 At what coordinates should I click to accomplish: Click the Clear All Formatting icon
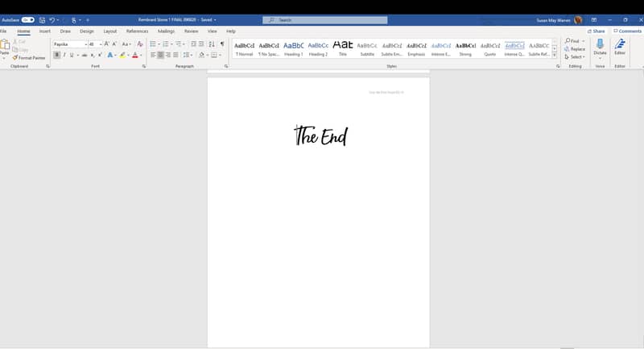140,44
